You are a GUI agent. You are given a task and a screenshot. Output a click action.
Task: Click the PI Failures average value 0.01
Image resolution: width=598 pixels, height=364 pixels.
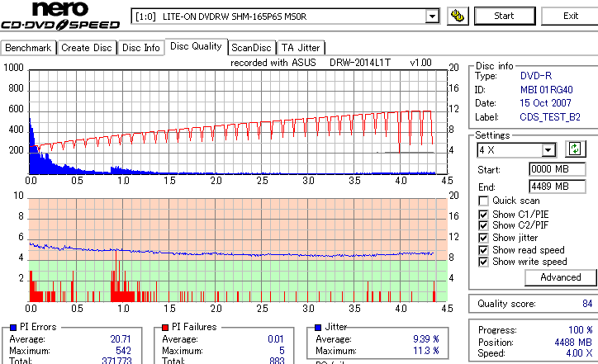pos(276,339)
